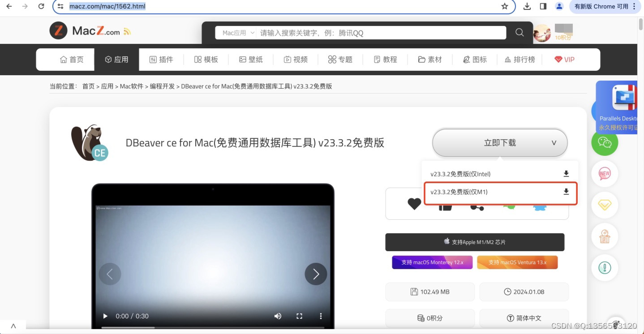Click the green WeChat floating icon

click(605, 142)
